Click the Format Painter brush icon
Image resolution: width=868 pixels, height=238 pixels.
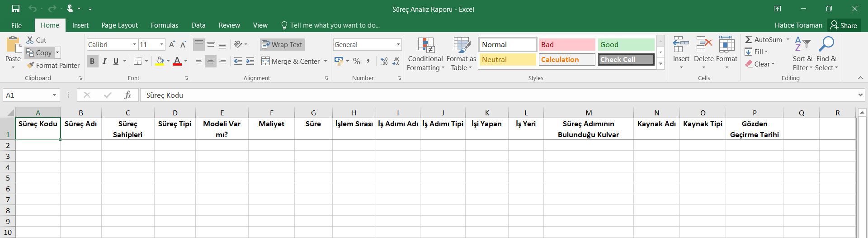click(30, 66)
